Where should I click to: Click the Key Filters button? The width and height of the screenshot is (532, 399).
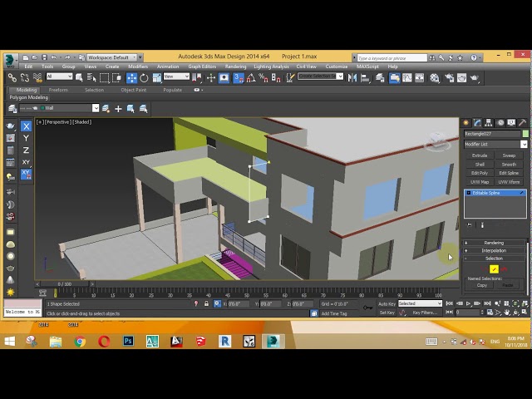coord(425,313)
